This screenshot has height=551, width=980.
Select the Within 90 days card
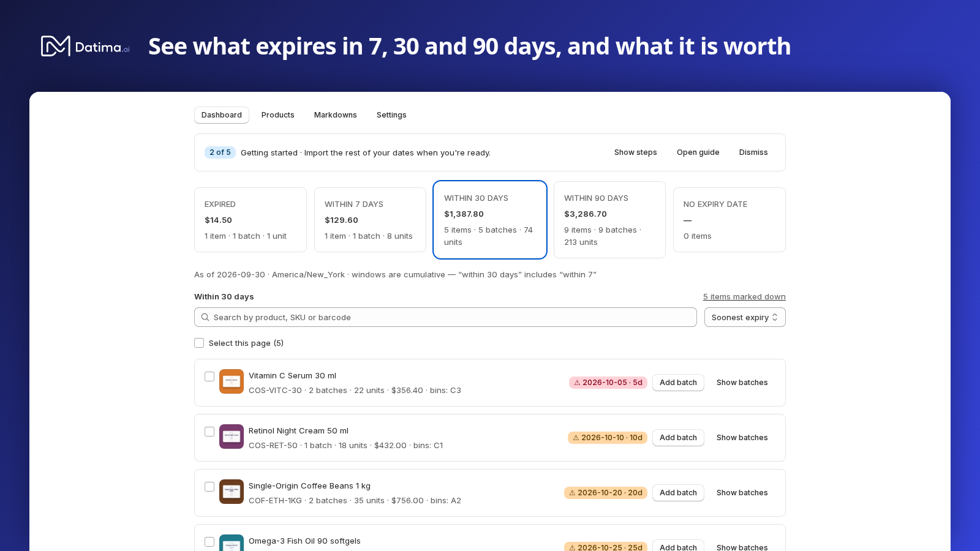[609, 220]
